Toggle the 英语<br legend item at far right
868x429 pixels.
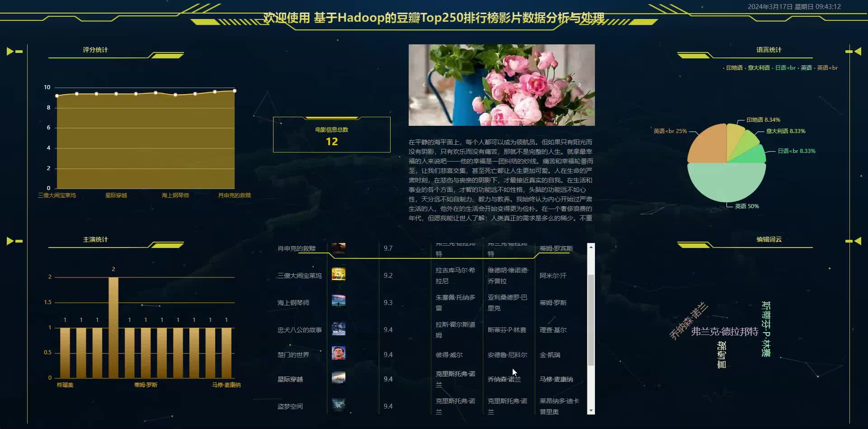click(826, 68)
